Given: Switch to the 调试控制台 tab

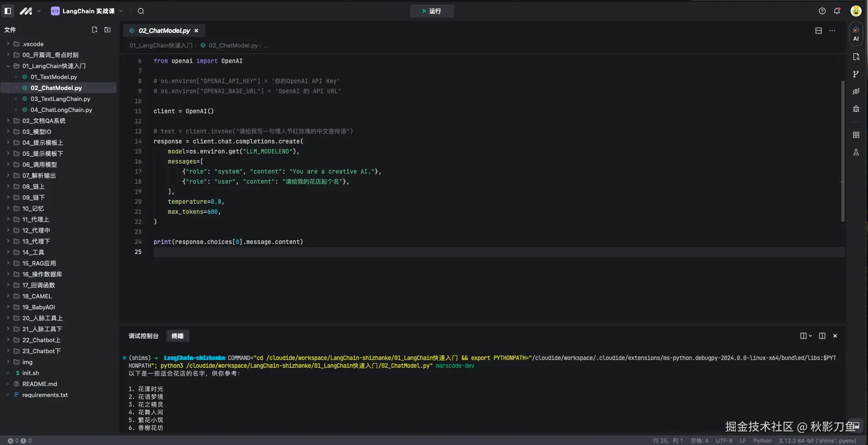Looking at the screenshot, I should (x=143, y=336).
